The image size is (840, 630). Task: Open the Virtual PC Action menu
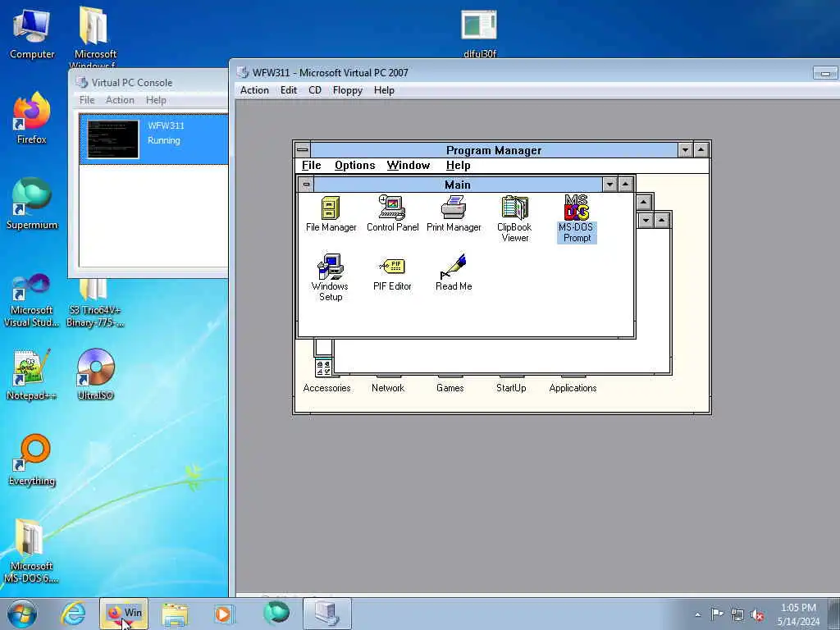(x=254, y=90)
